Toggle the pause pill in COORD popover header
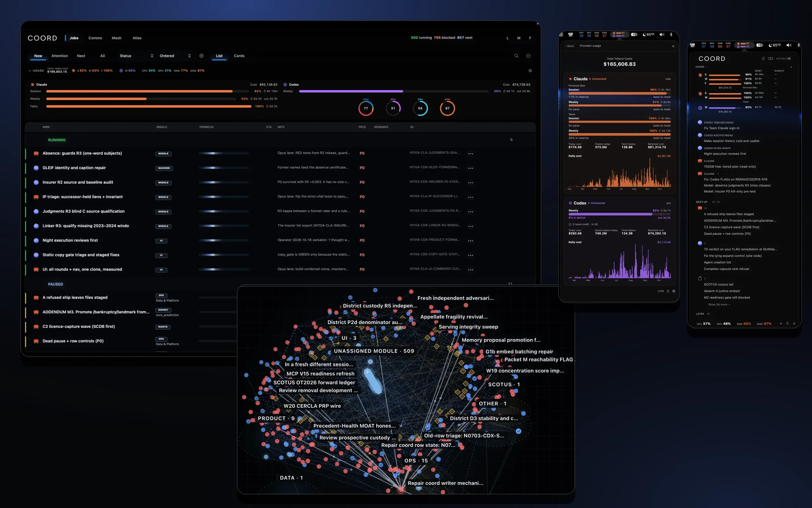The width and height of the screenshot is (812, 508). [x=771, y=59]
